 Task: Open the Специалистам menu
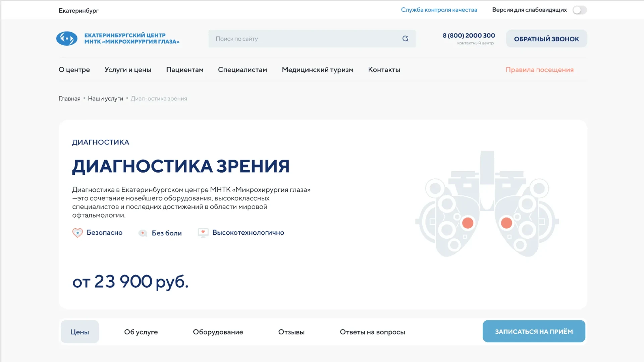coord(243,70)
